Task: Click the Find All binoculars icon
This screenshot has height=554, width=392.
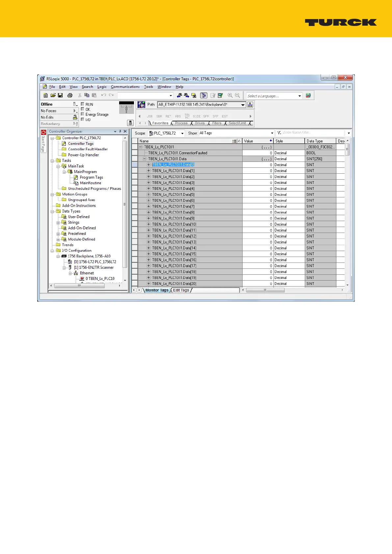Action: coord(194,95)
